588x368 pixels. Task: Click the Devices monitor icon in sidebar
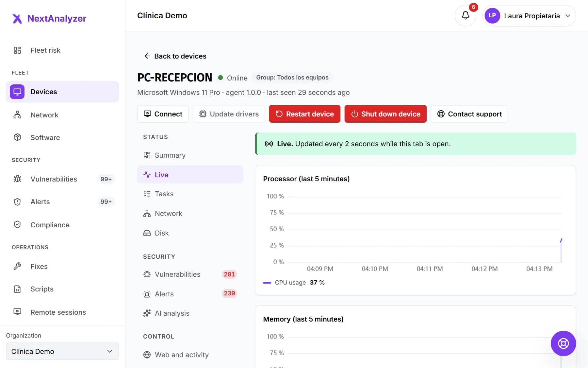[x=17, y=92]
